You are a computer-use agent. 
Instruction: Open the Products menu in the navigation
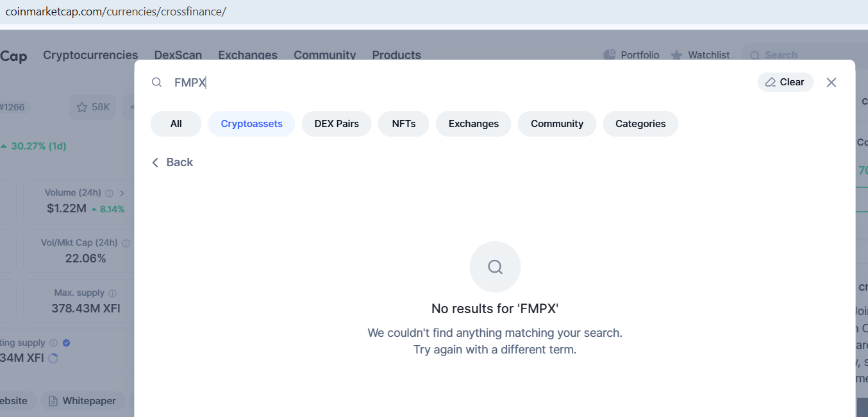point(397,55)
